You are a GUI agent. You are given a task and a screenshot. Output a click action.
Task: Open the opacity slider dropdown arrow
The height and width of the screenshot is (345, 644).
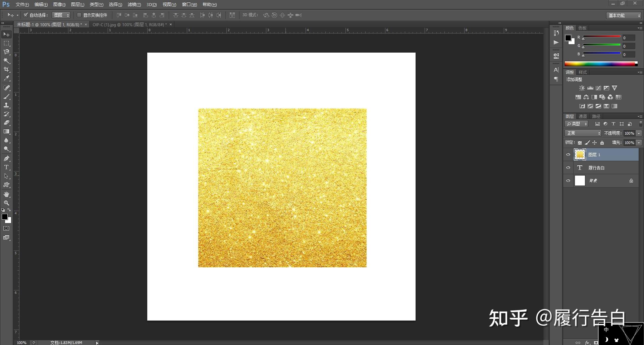click(639, 133)
